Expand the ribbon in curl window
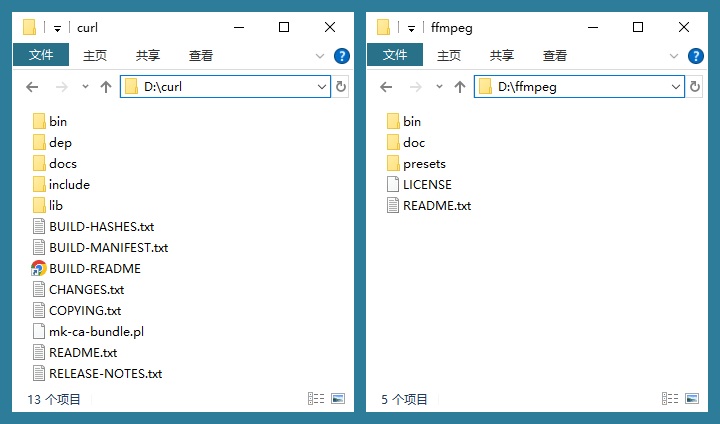The width and height of the screenshot is (720, 424). (320, 56)
